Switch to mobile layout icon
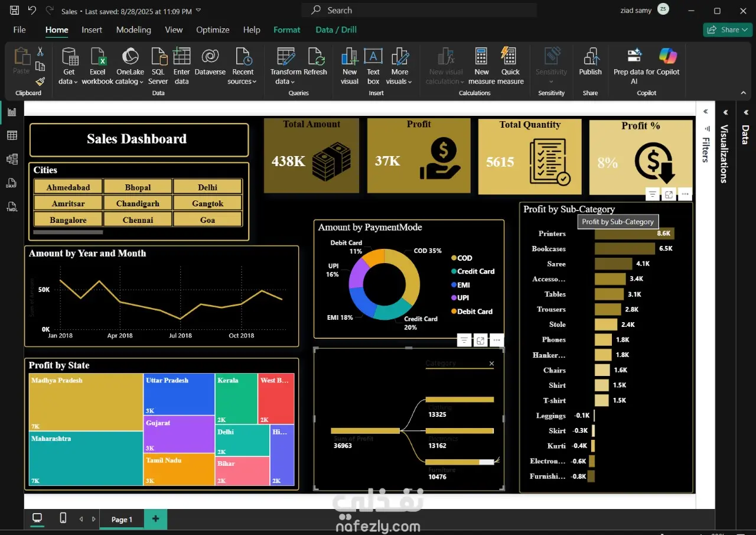The height and width of the screenshot is (535, 756). pyautogui.click(x=63, y=518)
